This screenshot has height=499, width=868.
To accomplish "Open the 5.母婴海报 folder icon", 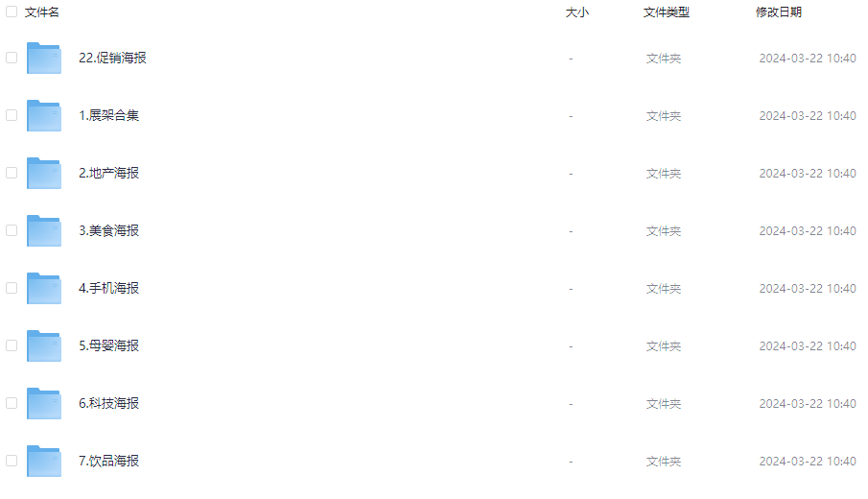I will point(44,346).
